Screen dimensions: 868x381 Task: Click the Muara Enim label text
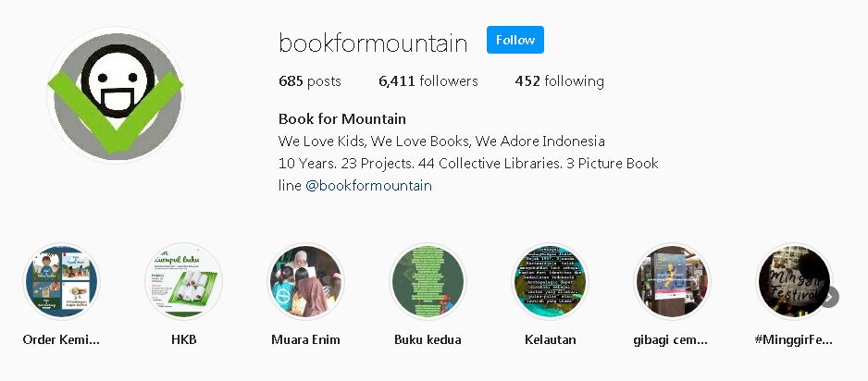(x=305, y=339)
